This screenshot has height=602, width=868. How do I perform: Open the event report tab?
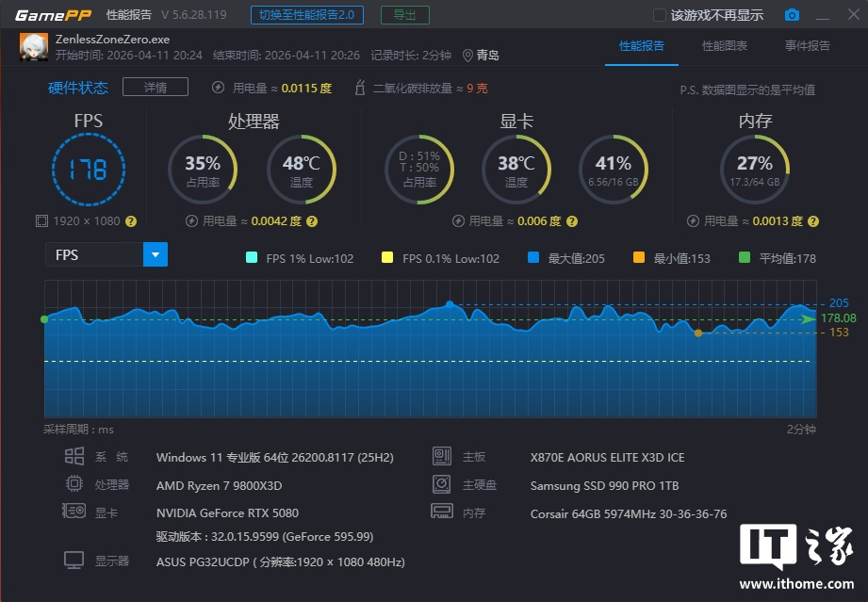pos(807,46)
